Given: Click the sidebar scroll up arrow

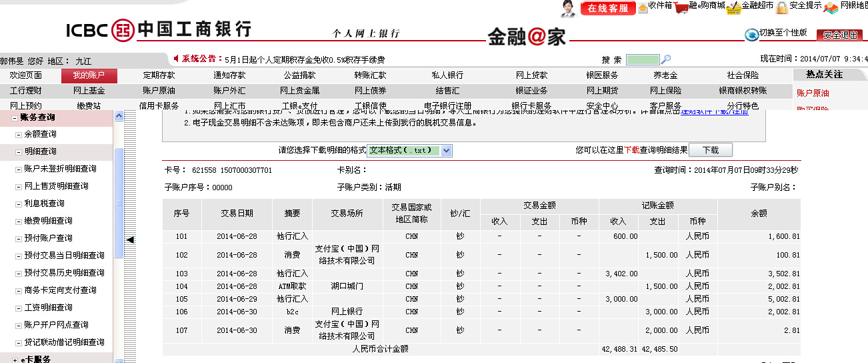Looking at the screenshot, I should pos(119,116).
